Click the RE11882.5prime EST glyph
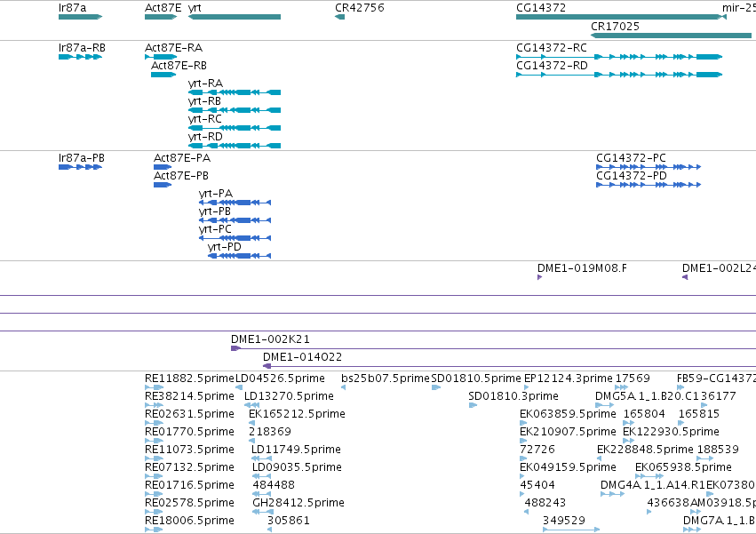 pyautogui.click(x=154, y=387)
